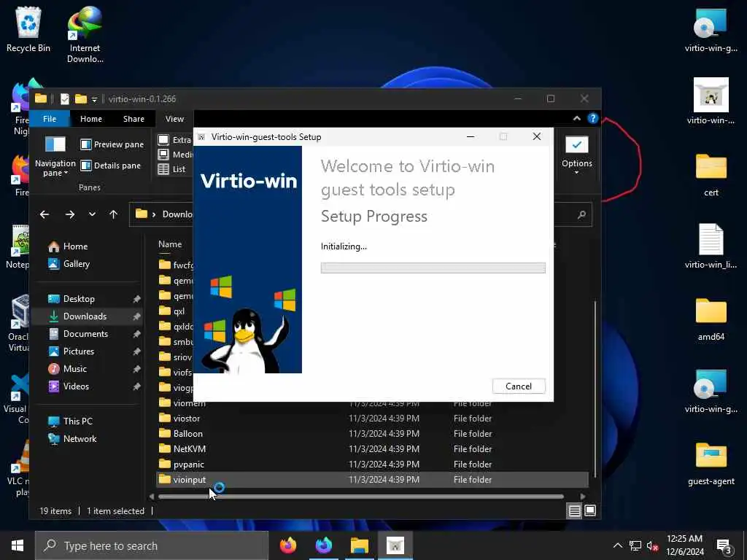The image size is (747, 560).
Task: Click the setup progress bar
Action: tap(433, 268)
